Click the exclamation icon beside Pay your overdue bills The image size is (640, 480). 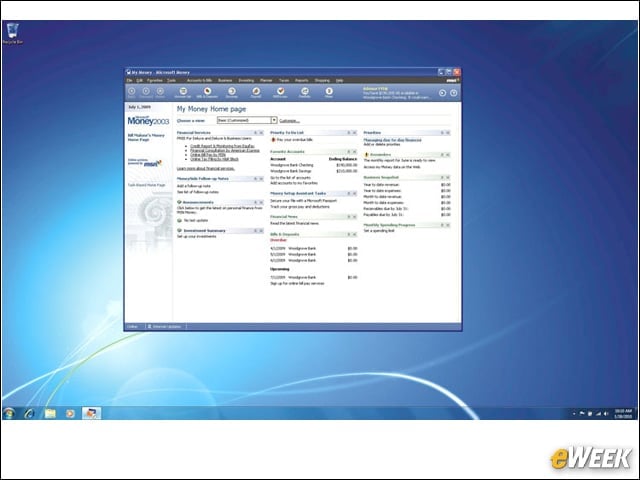(x=273, y=140)
